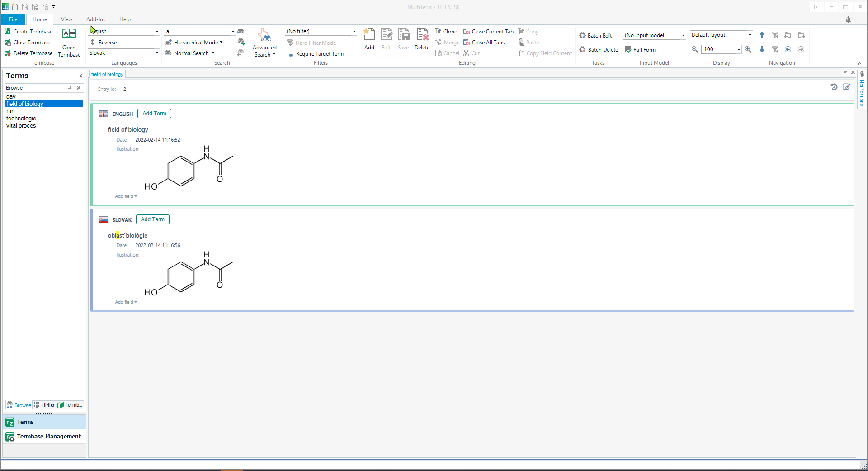This screenshot has width=868, height=471.
Task: Click the search term input field
Action: 197,31
